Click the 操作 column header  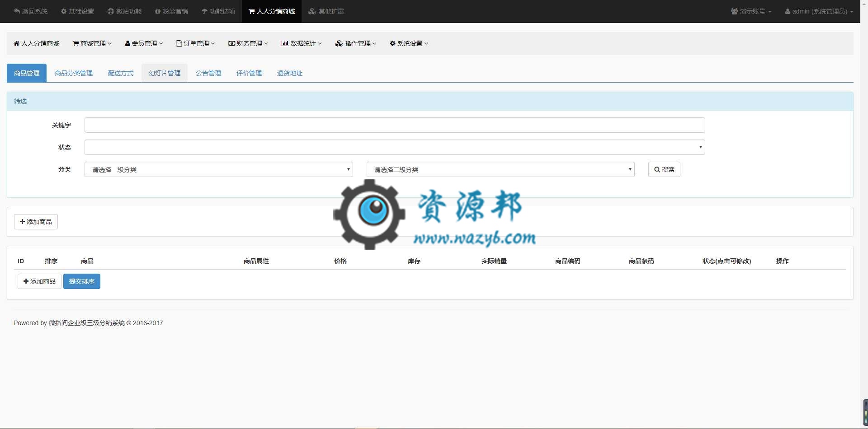click(x=783, y=261)
